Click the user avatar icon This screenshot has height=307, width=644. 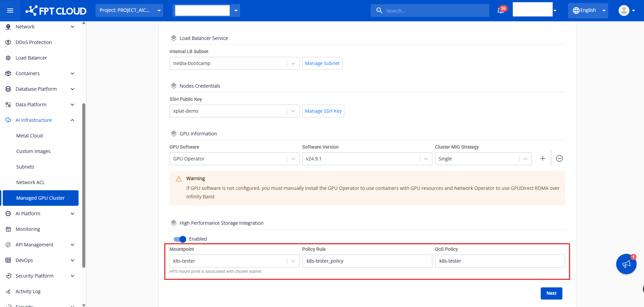624,10
